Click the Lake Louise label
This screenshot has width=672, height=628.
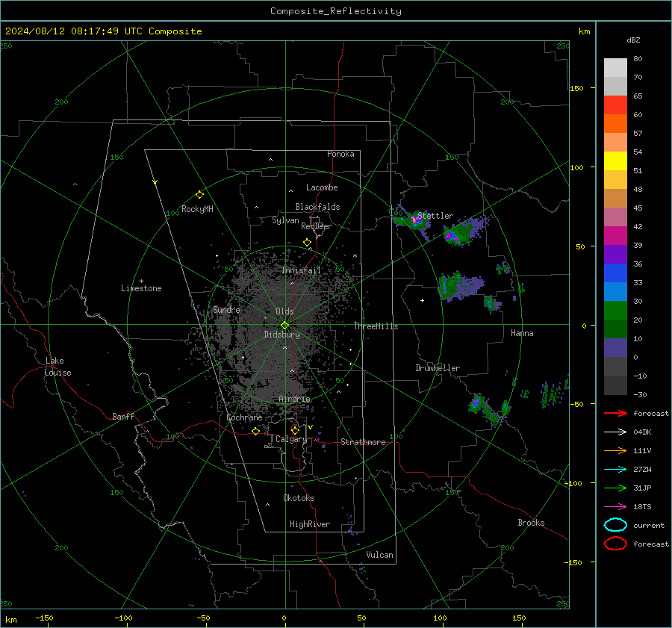(57, 367)
